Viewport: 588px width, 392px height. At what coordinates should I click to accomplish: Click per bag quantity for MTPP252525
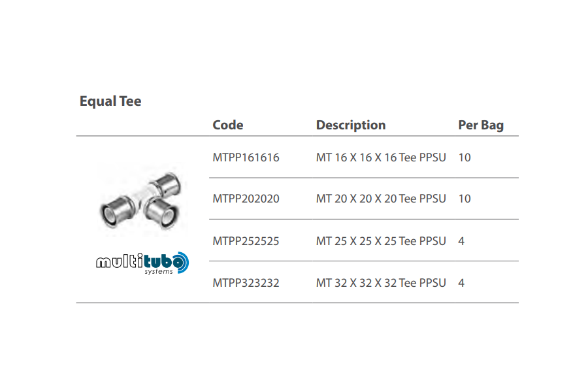click(461, 241)
